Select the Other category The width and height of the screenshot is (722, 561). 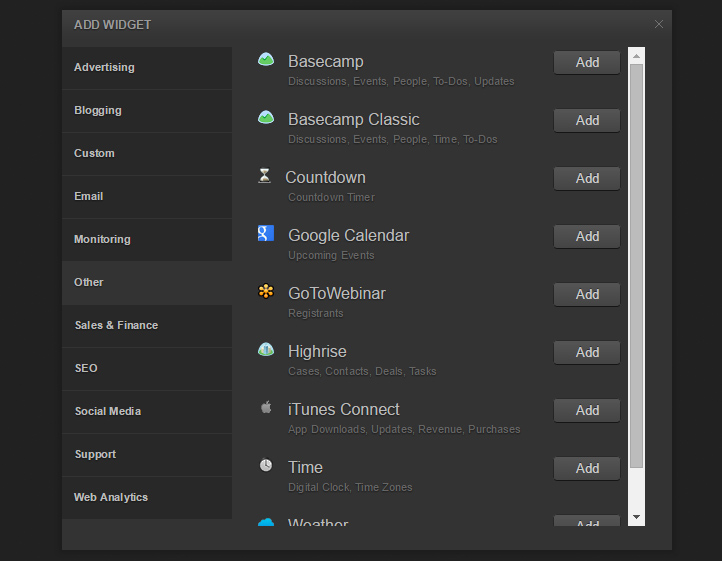(x=147, y=283)
